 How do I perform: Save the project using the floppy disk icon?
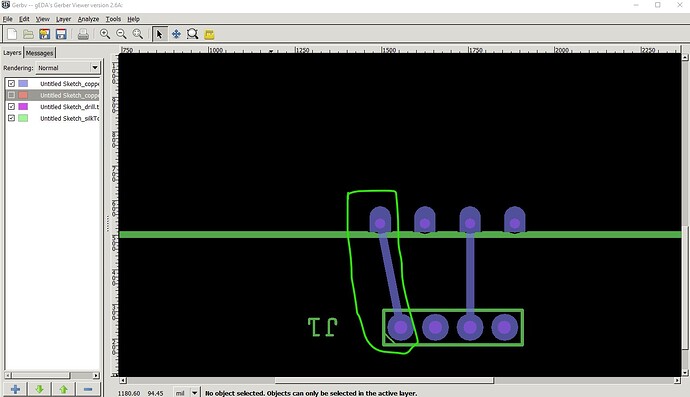[61, 34]
